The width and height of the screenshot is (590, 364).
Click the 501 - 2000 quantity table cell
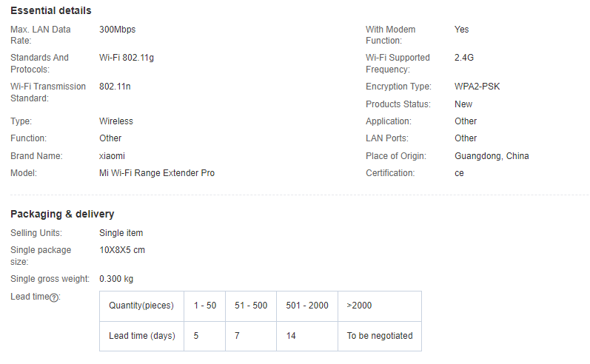[x=307, y=306]
